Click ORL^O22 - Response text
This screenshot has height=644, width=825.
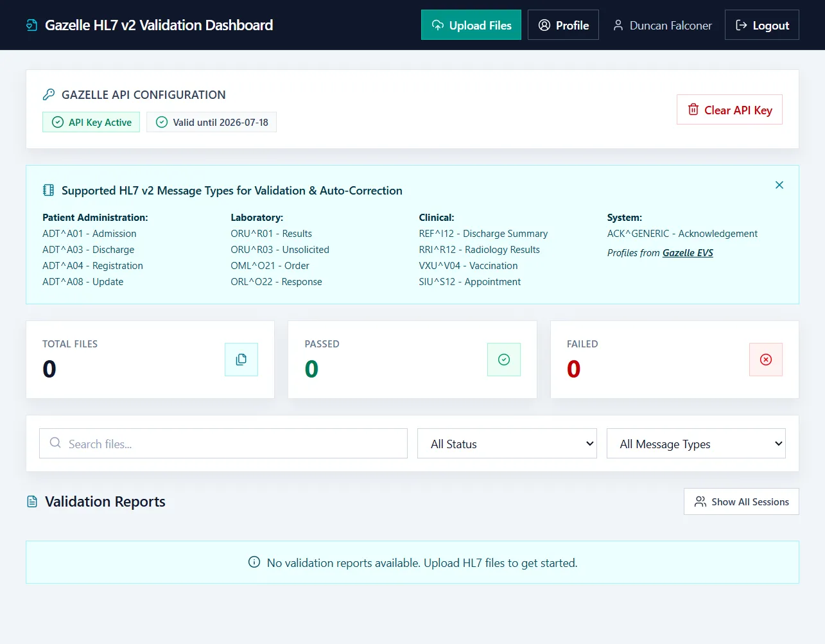tap(277, 282)
